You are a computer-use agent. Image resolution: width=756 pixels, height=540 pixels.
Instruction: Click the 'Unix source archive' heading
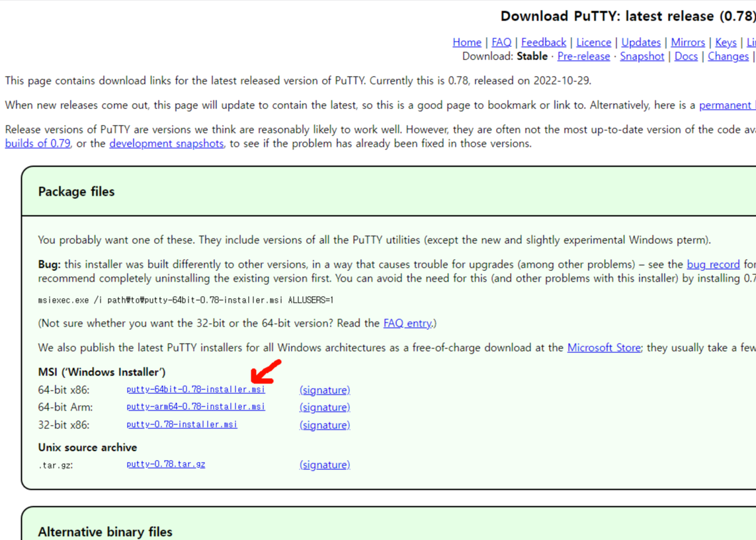tap(87, 447)
